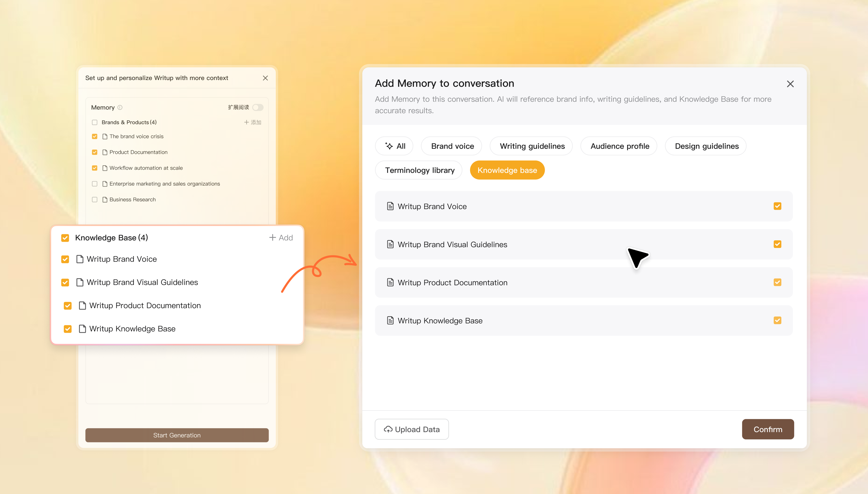Click file icon beside Writup Knowledge Base in left popup

(82, 329)
